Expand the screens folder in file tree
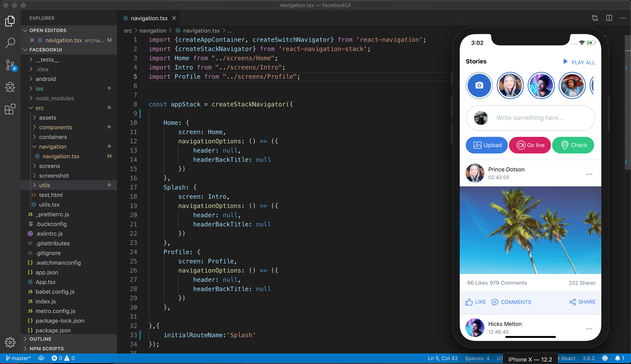631x364 pixels. tap(49, 166)
